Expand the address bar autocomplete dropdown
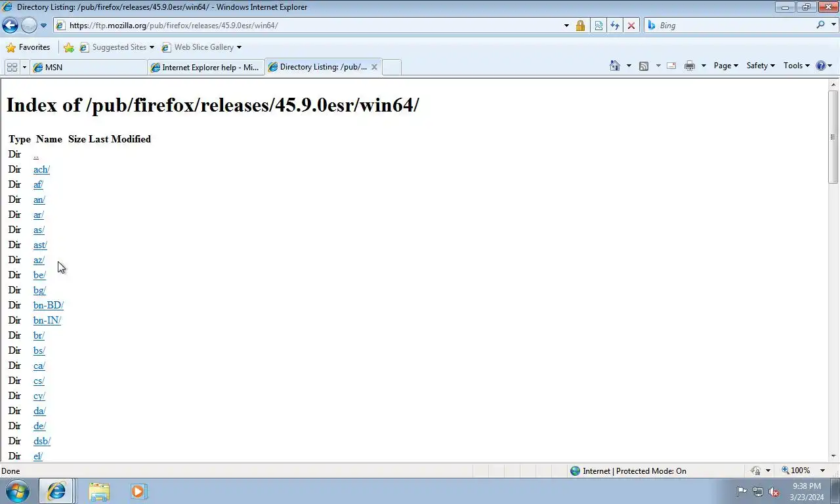The image size is (840, 504). click(x=566, y=26)
